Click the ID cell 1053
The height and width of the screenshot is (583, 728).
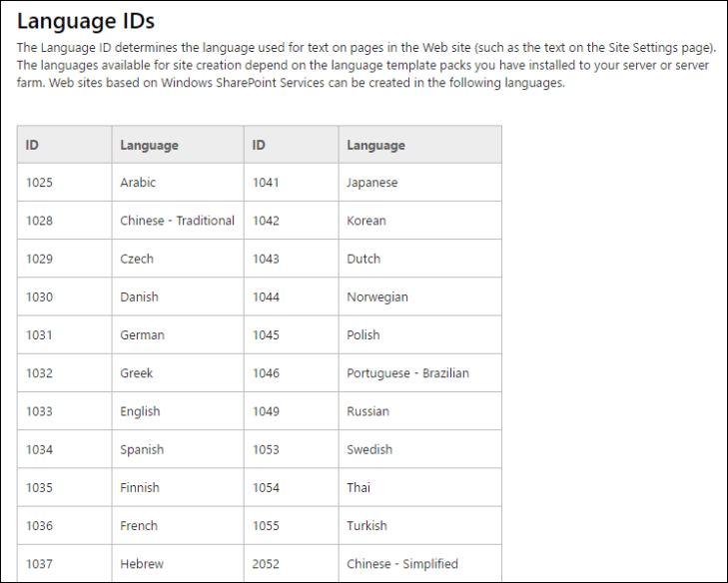[x=266, y=449]
